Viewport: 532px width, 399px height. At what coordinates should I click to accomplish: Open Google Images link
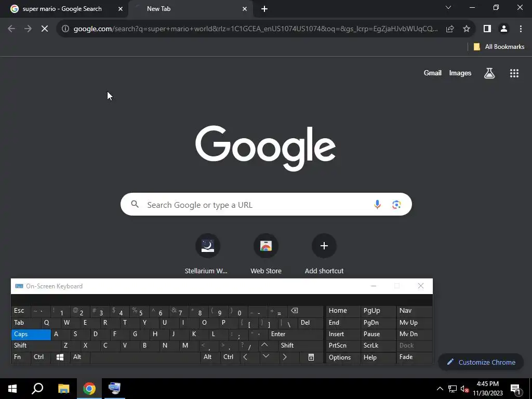(460, 73)
